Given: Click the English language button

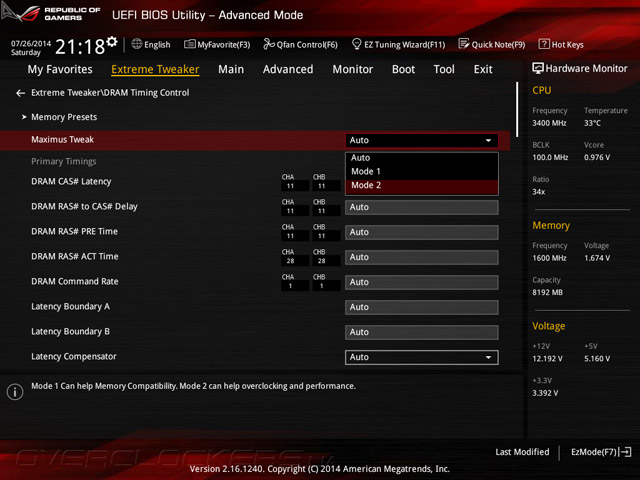Looking at the screenshot, I should (157, 44).
